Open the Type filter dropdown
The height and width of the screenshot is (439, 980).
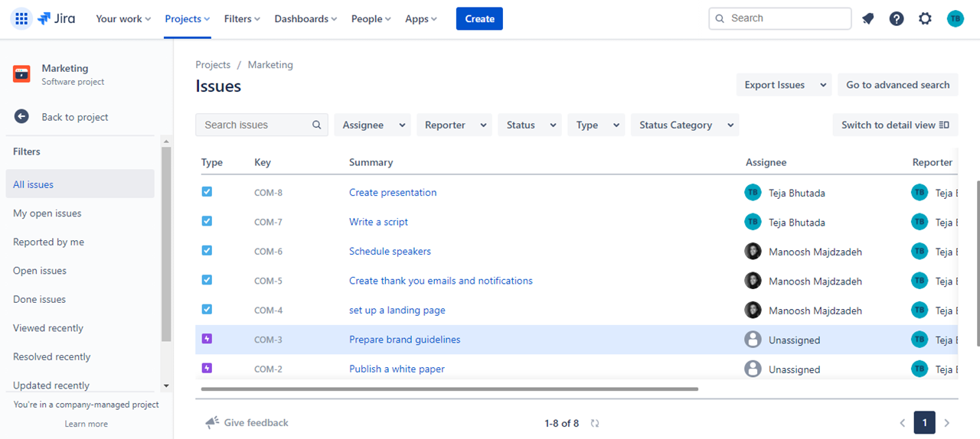tap(596, 125)
